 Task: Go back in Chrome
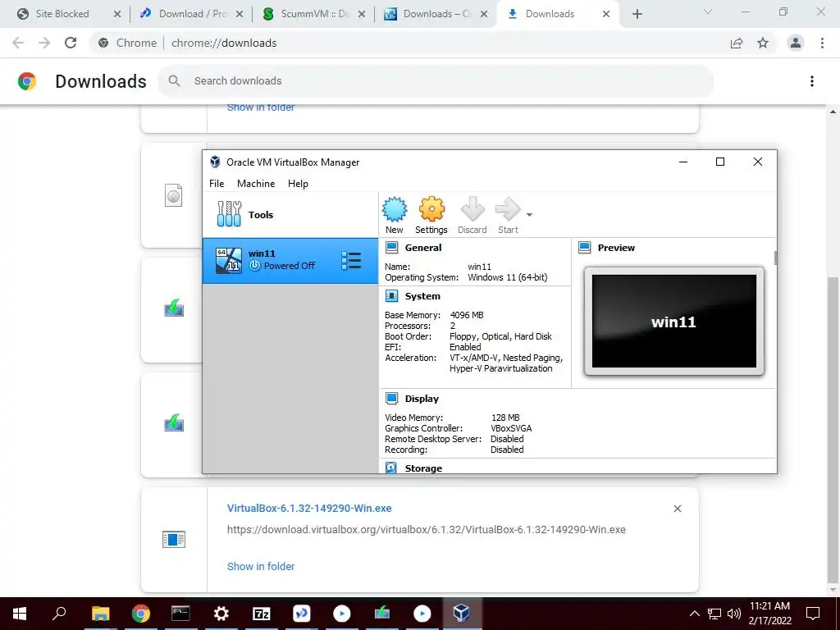(x=18, y=43)
